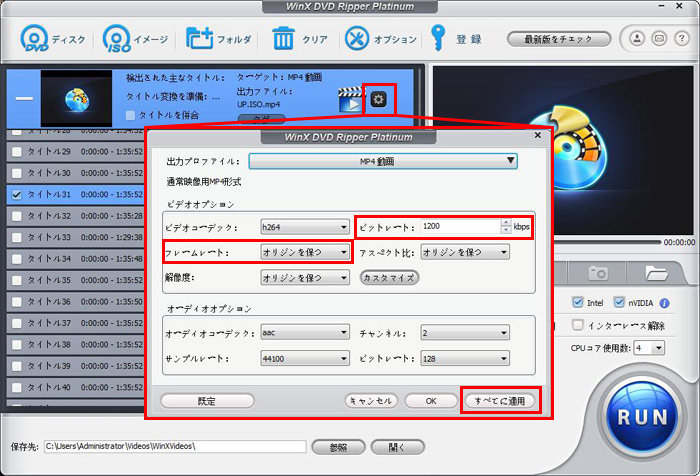Check the Title 36 checkbox
Viewport: 700px width, 476px height.
[17, 302]
